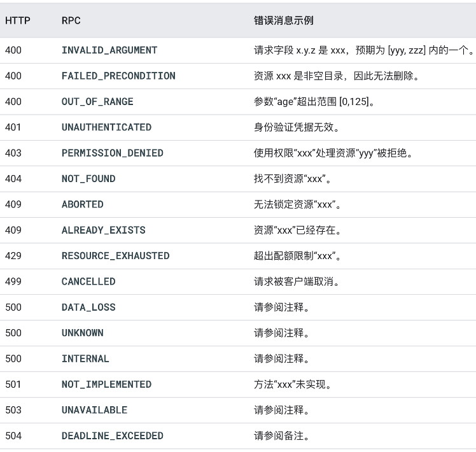Click the UNAVAILABLE RPC code
The height and width of the screenshot is (452, 476).
(x=94, y=410)
